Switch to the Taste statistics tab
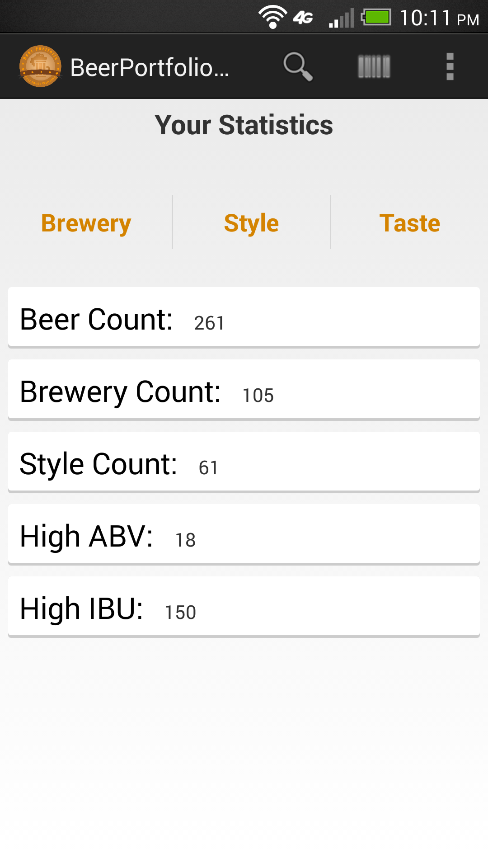 (x=409, y=223)
